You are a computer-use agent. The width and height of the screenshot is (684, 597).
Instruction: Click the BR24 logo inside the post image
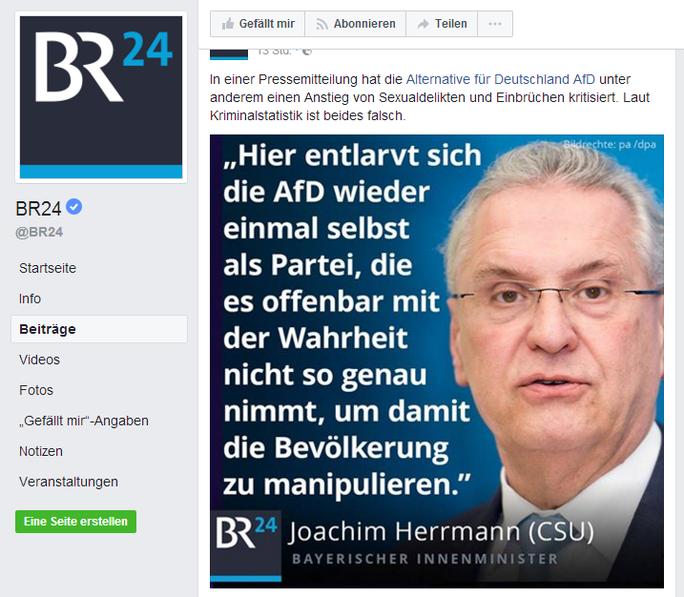click(x=246, y=546)
